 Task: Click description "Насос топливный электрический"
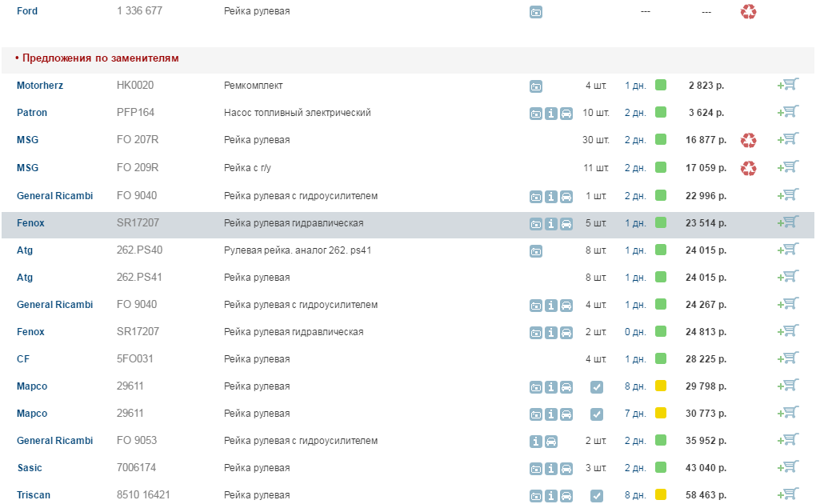pos(298,113)
